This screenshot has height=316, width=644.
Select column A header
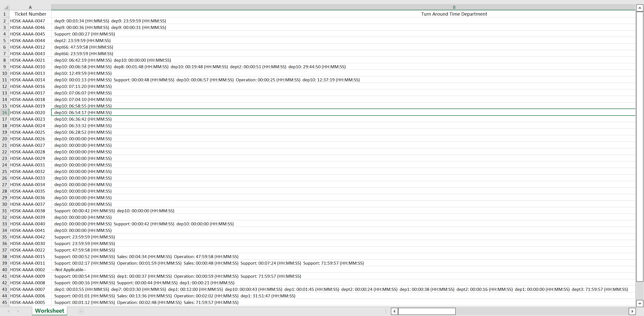tap(30, 7)
